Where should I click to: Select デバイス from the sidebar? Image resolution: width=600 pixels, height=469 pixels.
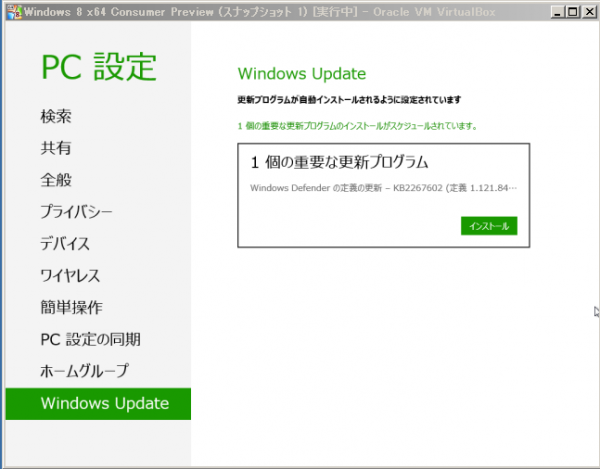click(65, 244)
